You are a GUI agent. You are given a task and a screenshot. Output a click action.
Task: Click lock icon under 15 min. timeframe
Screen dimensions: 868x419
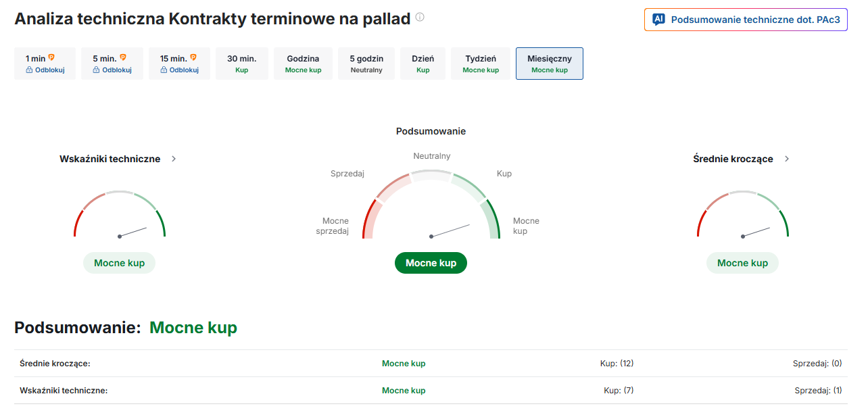(164, 70)
